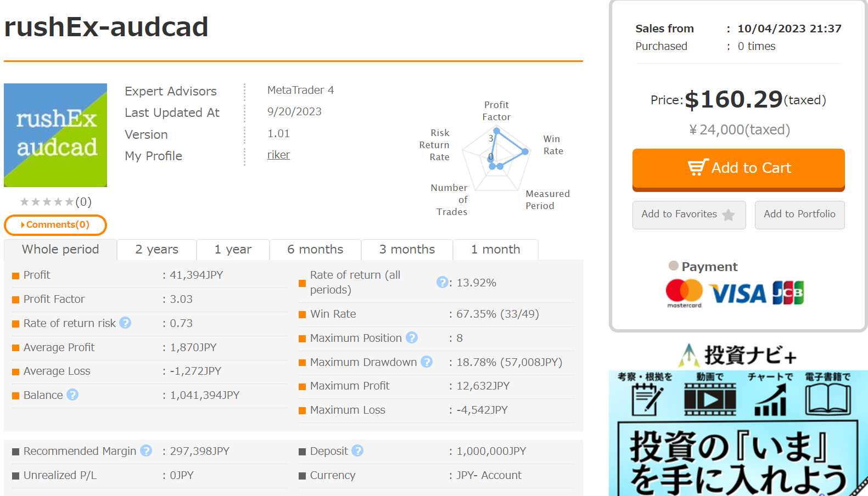Open help icon next to Recommended Margin
The image size is (868, 496).
pyautogui.click(x=146, y=450)
